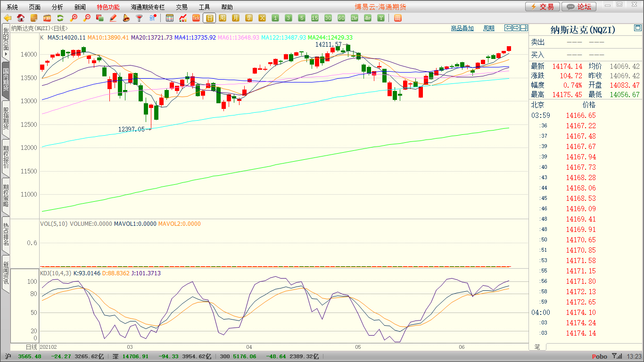Select the 笔 tab below tick list
Image resolution: width=644 pixels, height=362 pixels.
537,346
